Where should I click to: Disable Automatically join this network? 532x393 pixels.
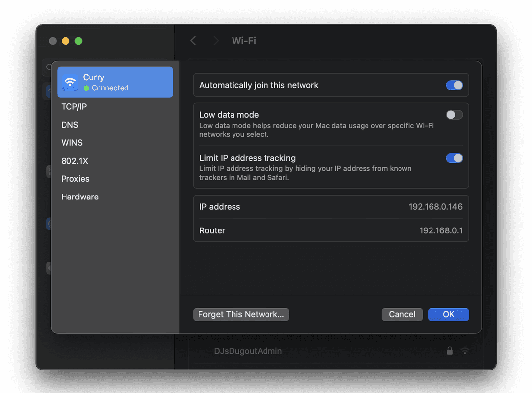454,85
